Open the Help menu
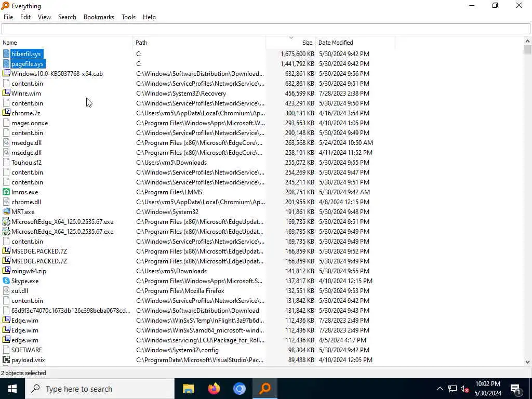Image resolution: width=532 pixels, height=399 pixels. pos(149,17)
